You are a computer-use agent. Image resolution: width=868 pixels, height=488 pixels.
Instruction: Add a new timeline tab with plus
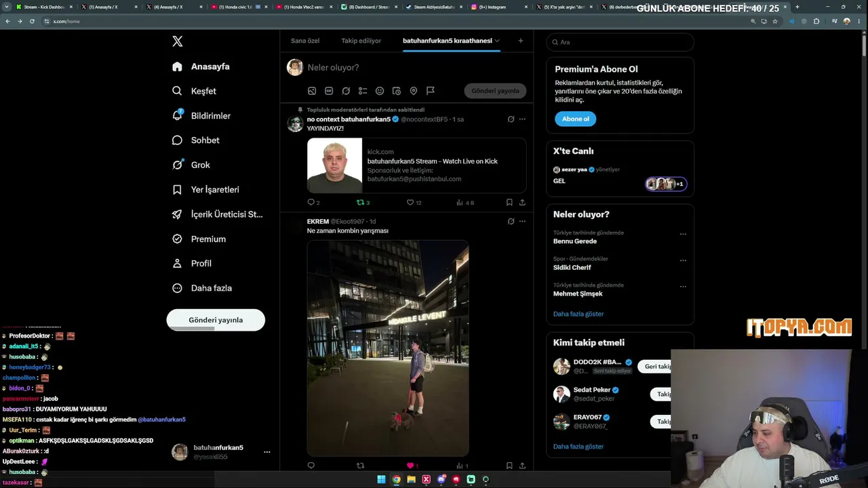tap(521, 41)
